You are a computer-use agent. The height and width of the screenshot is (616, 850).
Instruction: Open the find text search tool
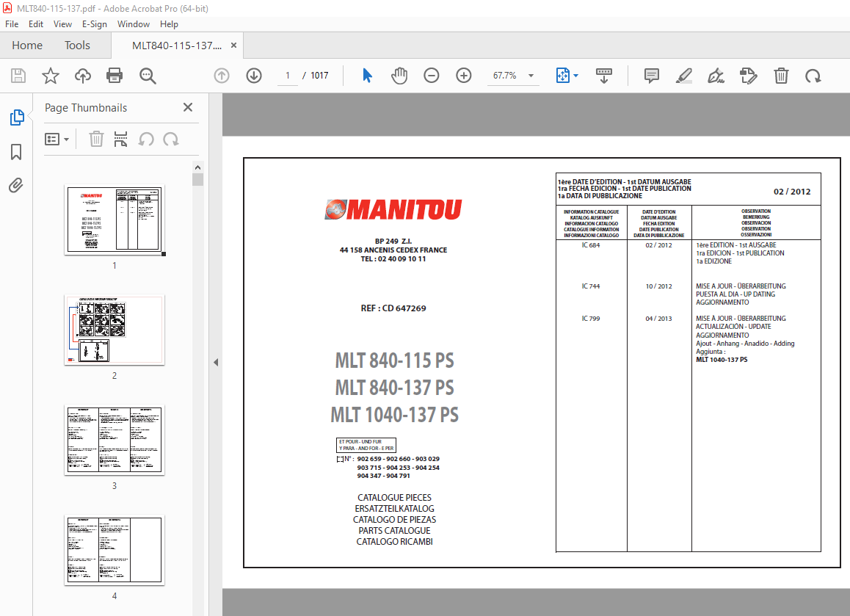coord(148,76)
